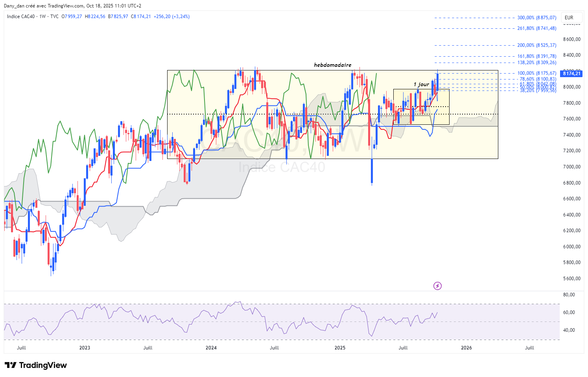
Task: Click the 138,20% (8 309,26) Fibonacci label
Action: (x=537, y=63)
